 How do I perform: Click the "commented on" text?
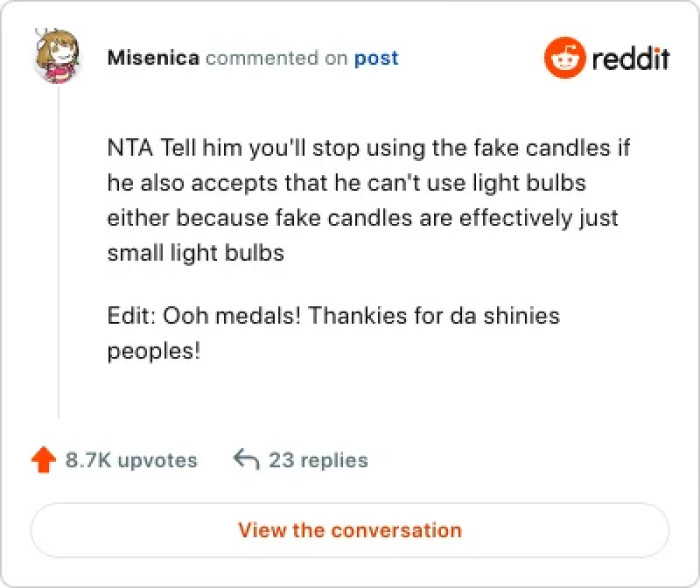tap(277, 59)
